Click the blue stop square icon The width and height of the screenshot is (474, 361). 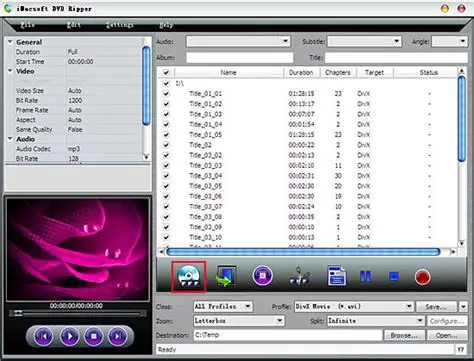(x=394, y=276)
